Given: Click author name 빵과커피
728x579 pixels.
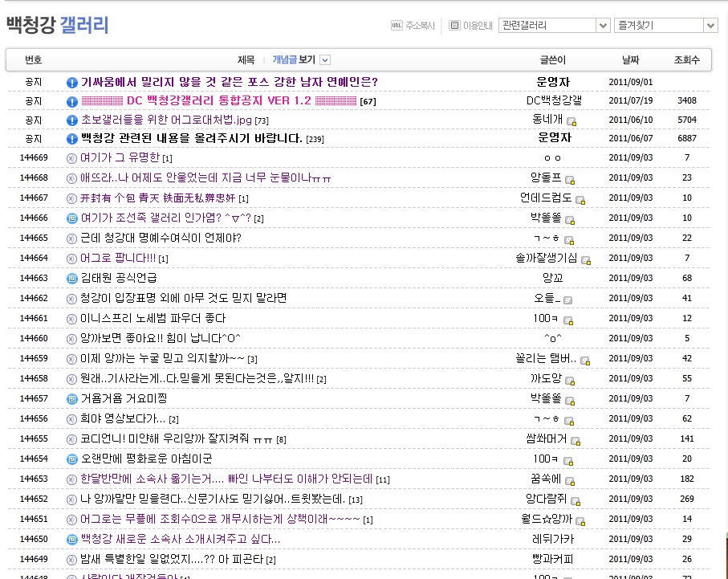Looking at the screenshot, I should [x=552, y=559].
